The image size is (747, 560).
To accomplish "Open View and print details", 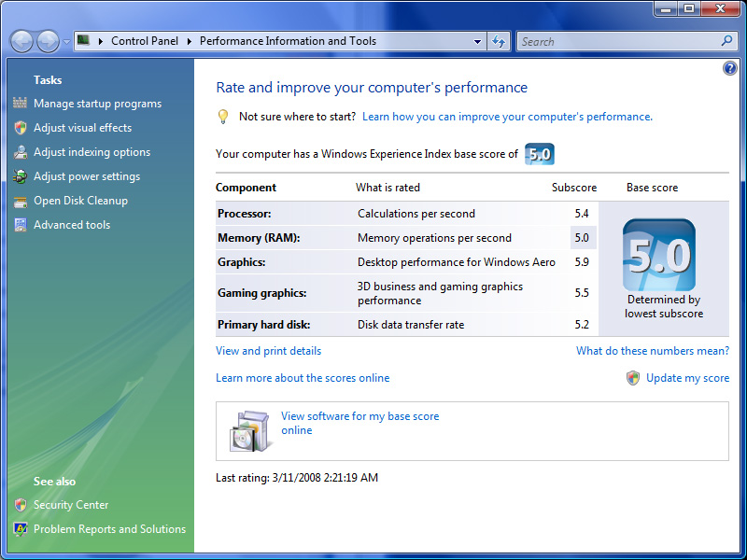I will [269, 351].
